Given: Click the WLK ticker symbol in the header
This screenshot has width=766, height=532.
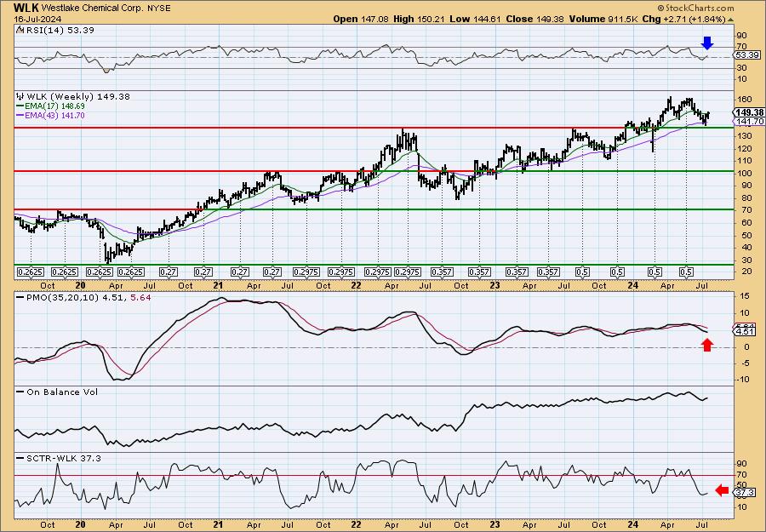Looking at the screenshot, I should tap(26, 8).
